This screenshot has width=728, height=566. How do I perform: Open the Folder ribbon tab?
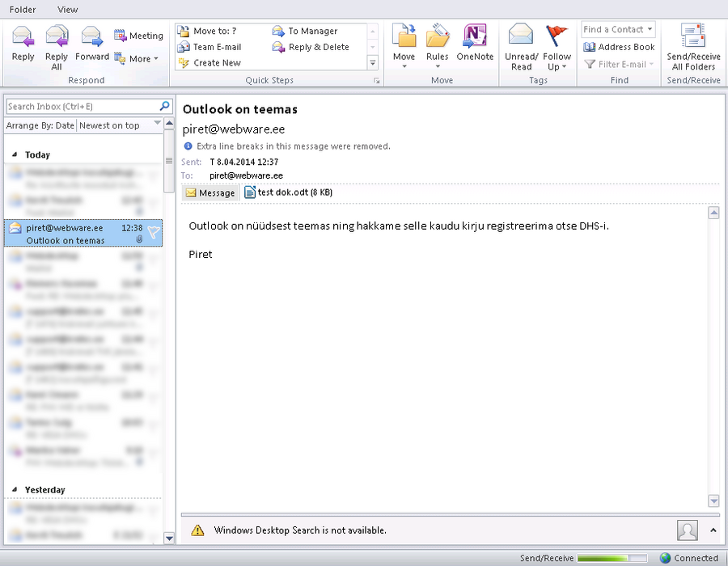(x=23, y=9)
